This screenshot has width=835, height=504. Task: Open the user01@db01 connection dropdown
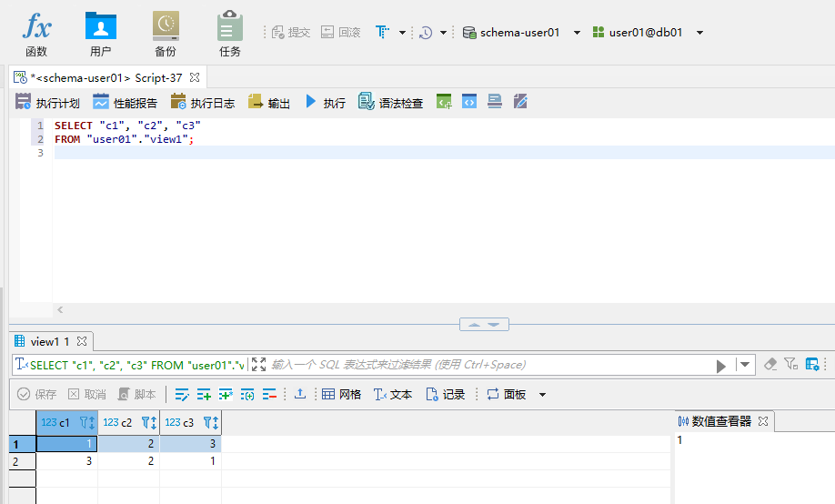point(699,33)
